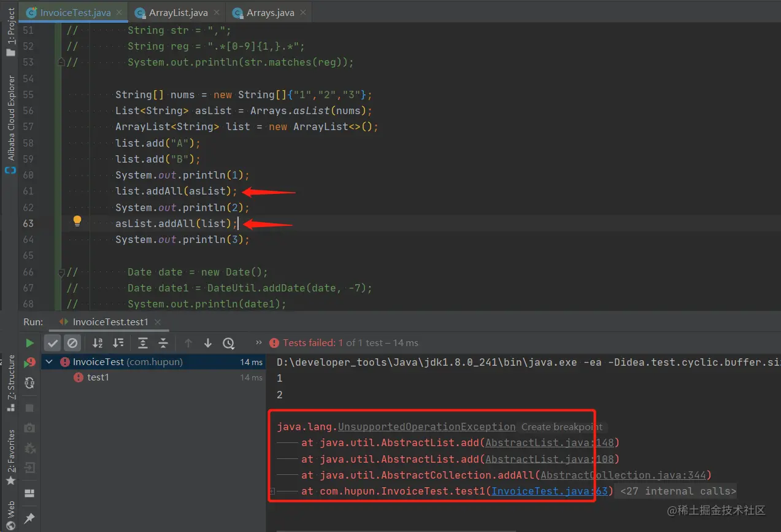
Task: Click the list.addAll(asList); code line
Action: coord(176,191)
